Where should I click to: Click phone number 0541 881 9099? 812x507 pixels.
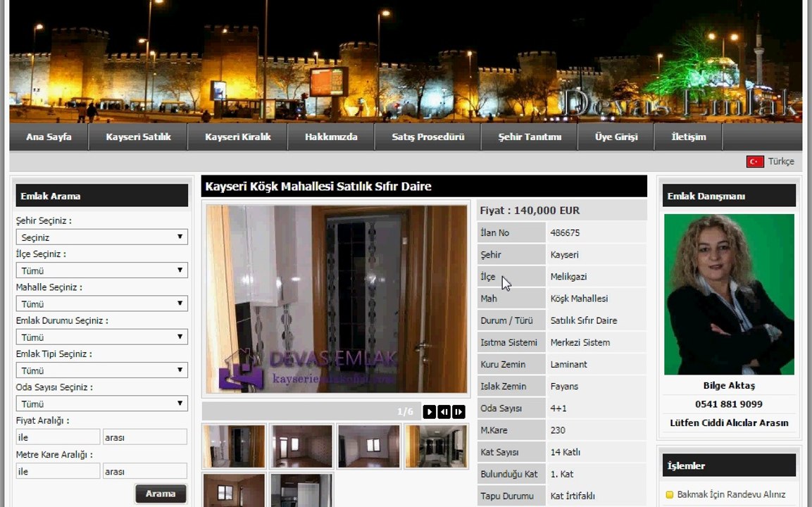tap(729, 404)
